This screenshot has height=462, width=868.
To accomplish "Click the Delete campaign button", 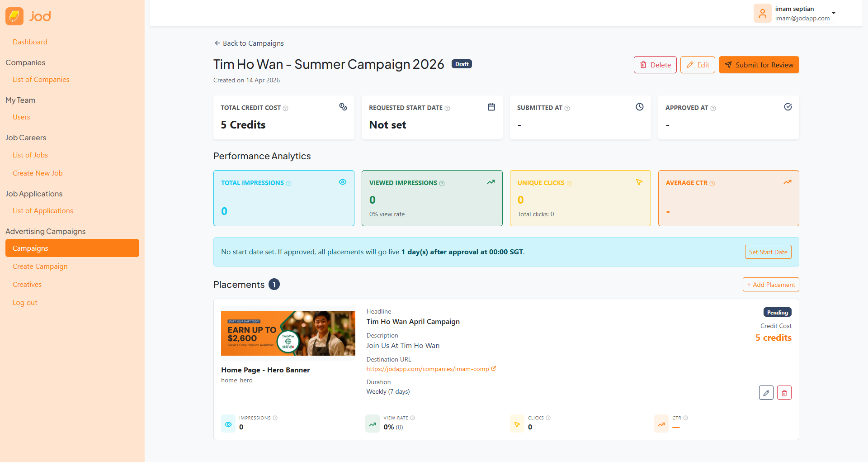I will coord(655,65).
